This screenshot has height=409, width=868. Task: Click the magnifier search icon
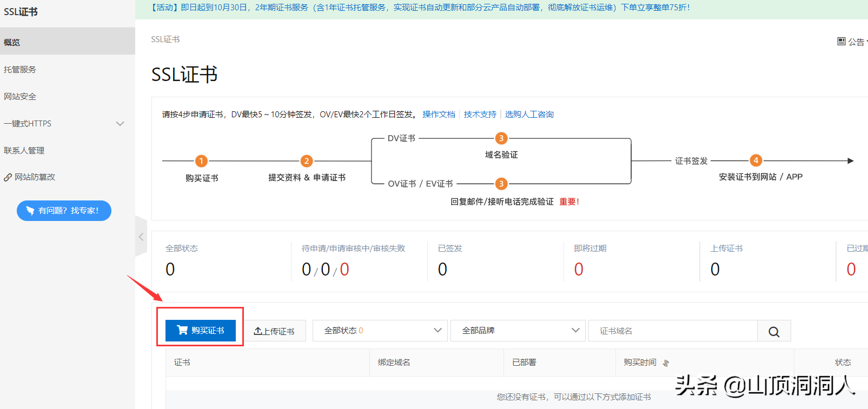pyautogui.click(x=774, y=332)
